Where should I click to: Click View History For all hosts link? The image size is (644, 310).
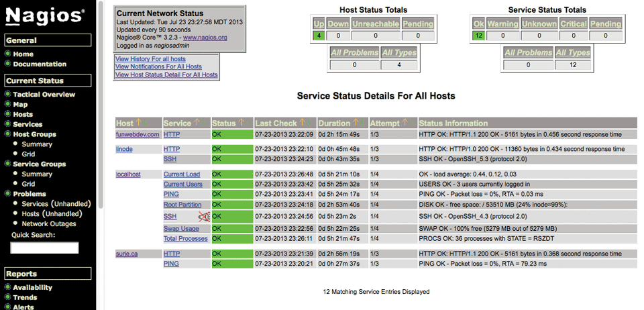(x=150, y=59)
